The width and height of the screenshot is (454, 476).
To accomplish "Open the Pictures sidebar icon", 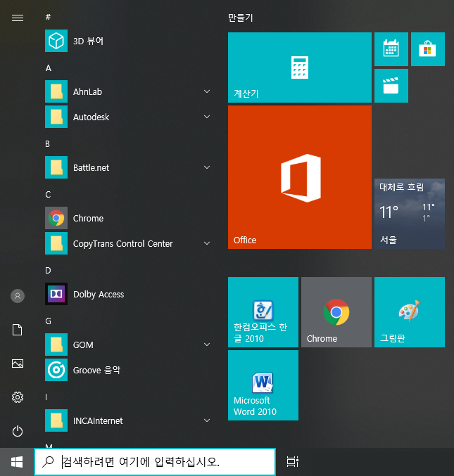I will pos(18,364).
